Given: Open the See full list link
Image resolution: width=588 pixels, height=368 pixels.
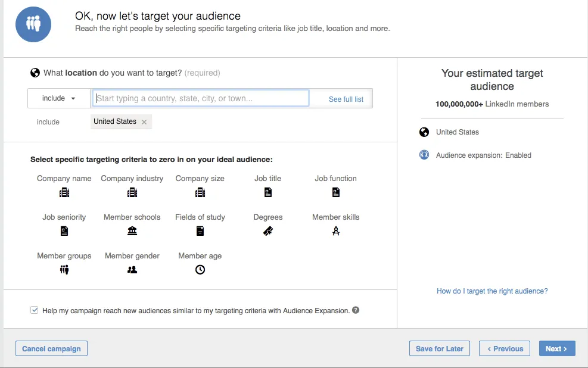Looking at the screenshot, I should pyautogui.click(x=346, y=99).
